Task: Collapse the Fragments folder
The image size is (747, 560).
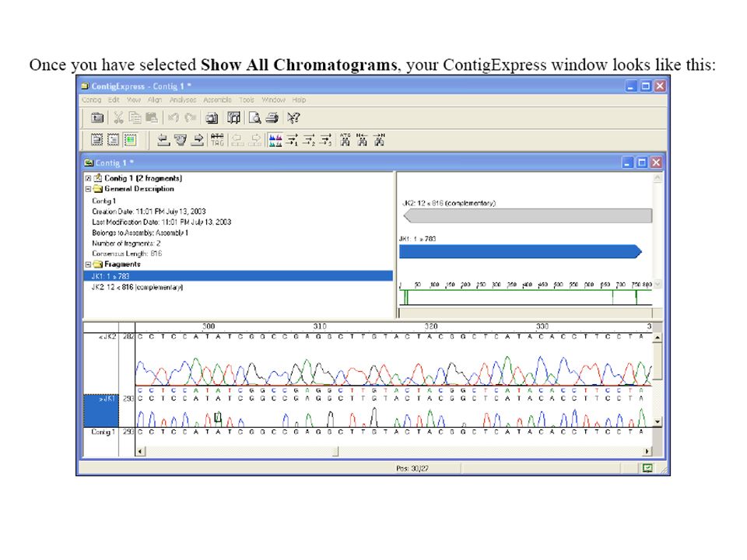Action: pyautogui.click(x=88, y=264)
